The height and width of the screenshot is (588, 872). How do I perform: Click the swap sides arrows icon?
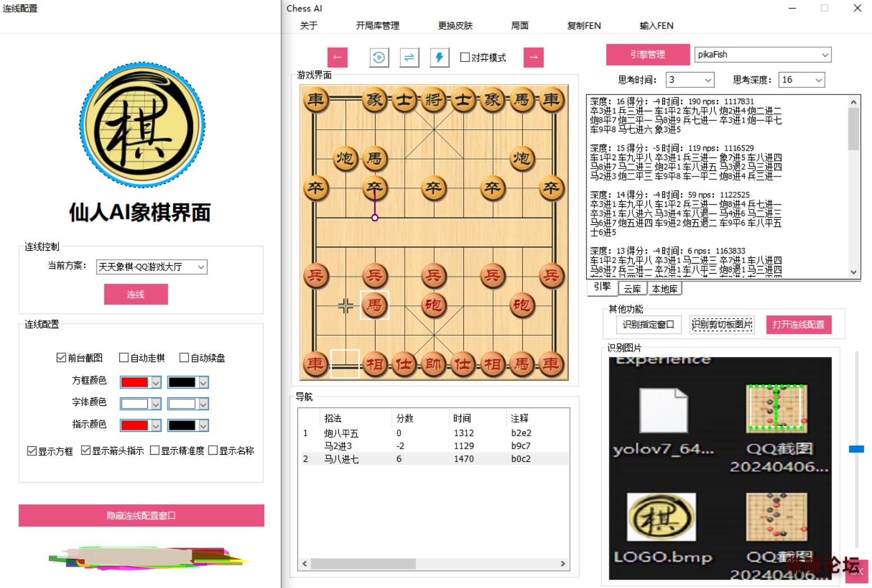click(x=409, y=57)
